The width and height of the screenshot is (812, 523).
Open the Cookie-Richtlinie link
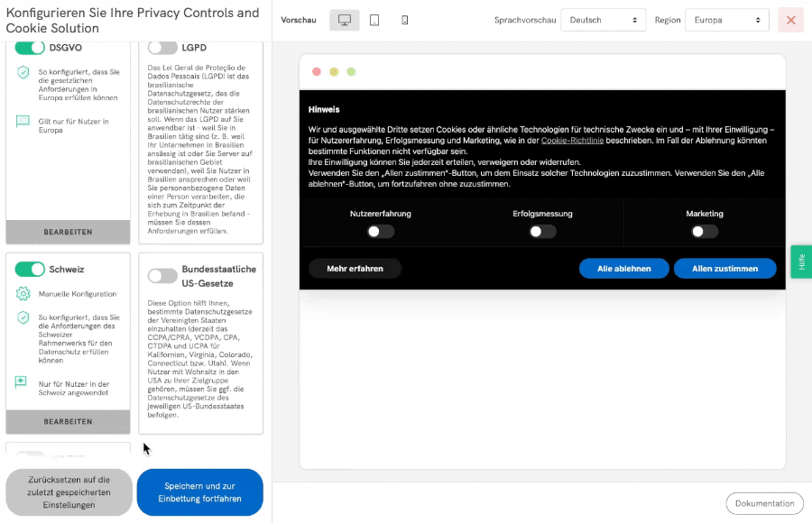(x=572, y=141)
